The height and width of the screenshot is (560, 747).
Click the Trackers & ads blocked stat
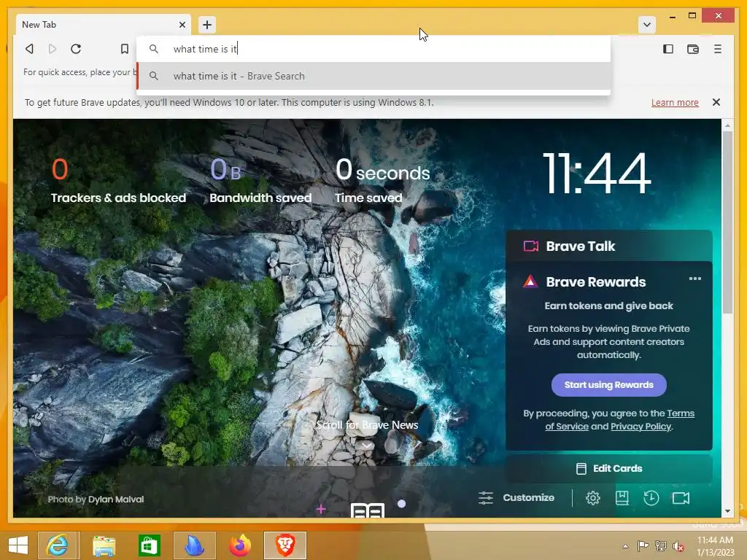tap(118, 181)
